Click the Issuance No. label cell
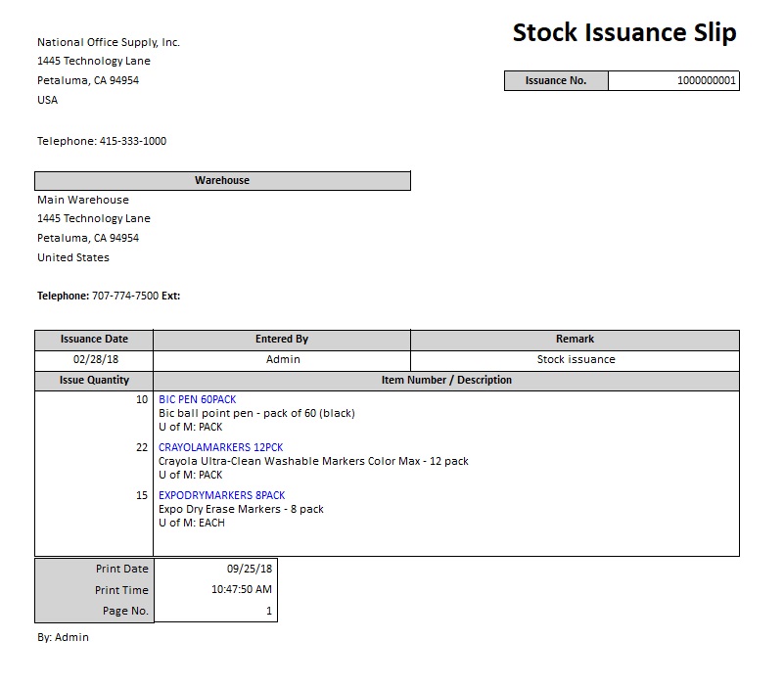The image size is (784, 686). [x=556, y=81]
